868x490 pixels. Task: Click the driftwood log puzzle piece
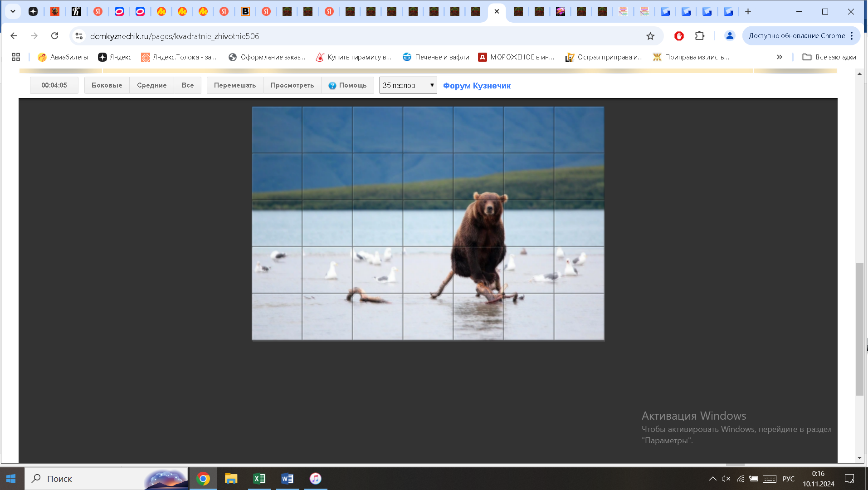[378, 316]
